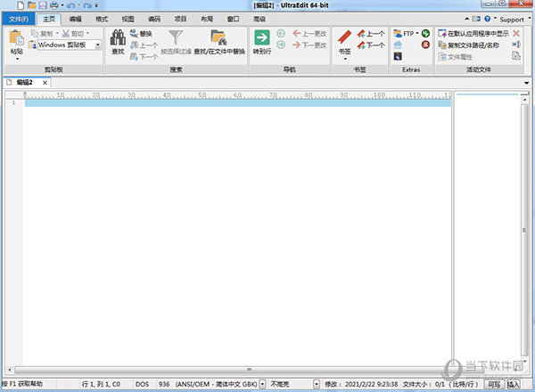
Task: Click the green UltraCompare icon in Extras
Action: coord(425,33)
